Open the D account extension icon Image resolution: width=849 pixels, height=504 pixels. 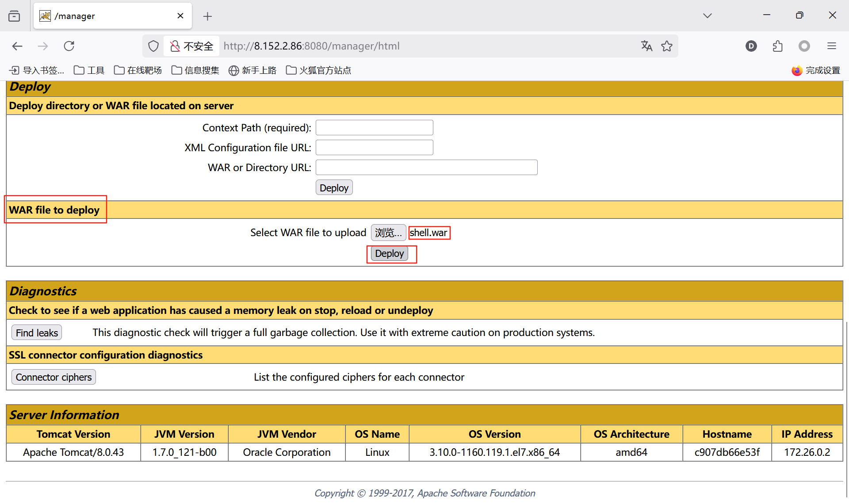pyautogui.click(x=751, y=46)
